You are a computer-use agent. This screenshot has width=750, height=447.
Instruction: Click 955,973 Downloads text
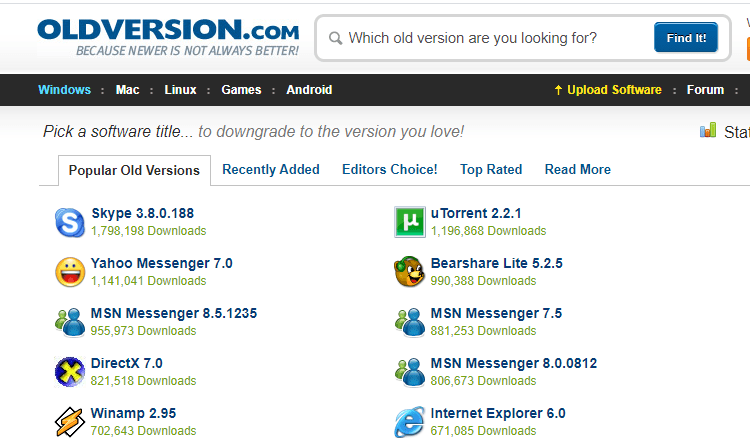pos(143,331)
